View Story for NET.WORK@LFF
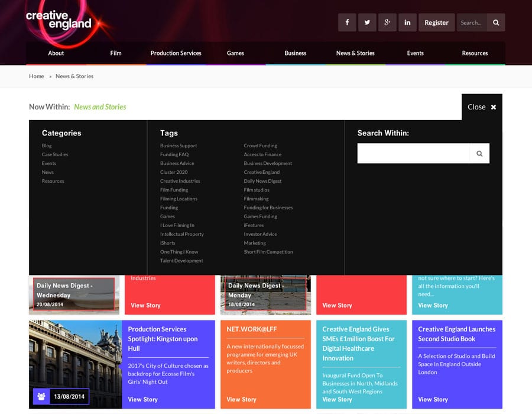Viewport: 532px width, 414px height. [241, 399]
